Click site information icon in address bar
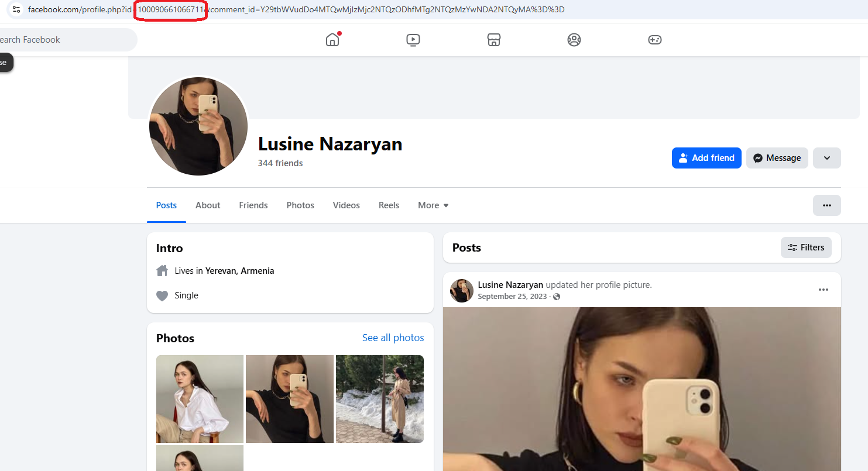Image resolution: width=868 pixels, height=471 pixels. point(16,9)
